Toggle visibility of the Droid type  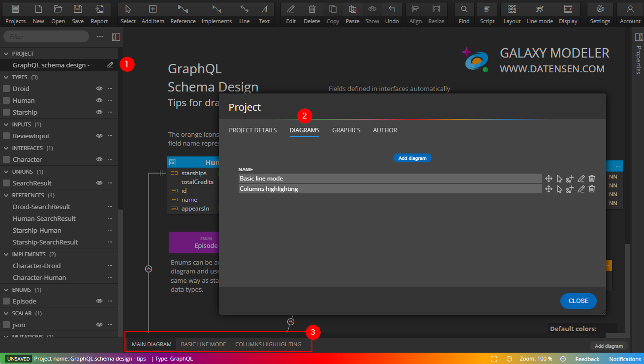[100, 89]
